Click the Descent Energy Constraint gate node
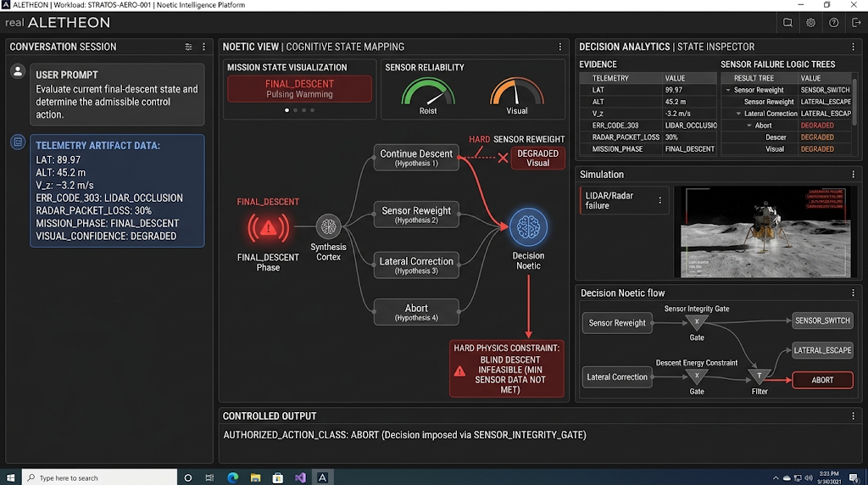The height and width of the screenshot is (485, 868). [697, 376]
